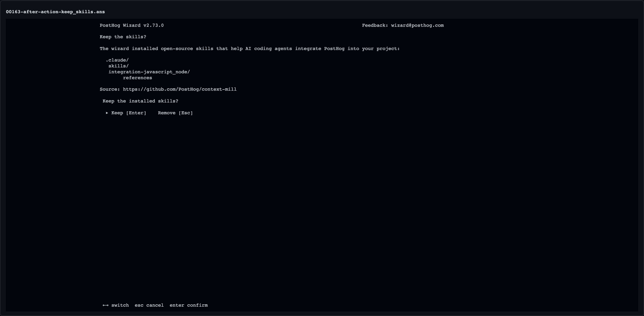Select the integration-javascript_node/ folder entry

[x=149, y=72]
